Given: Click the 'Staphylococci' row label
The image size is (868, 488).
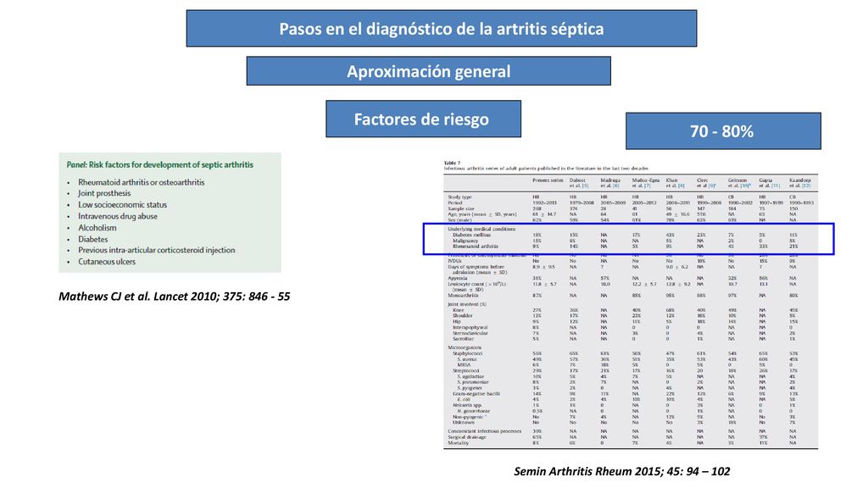Looking at the screenshot, I should [468, 353].
